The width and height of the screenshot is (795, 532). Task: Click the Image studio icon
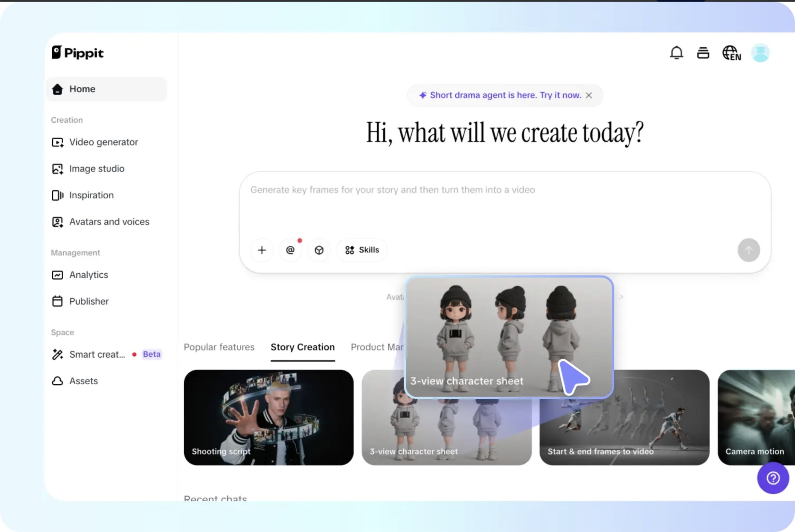pos(57,169)
